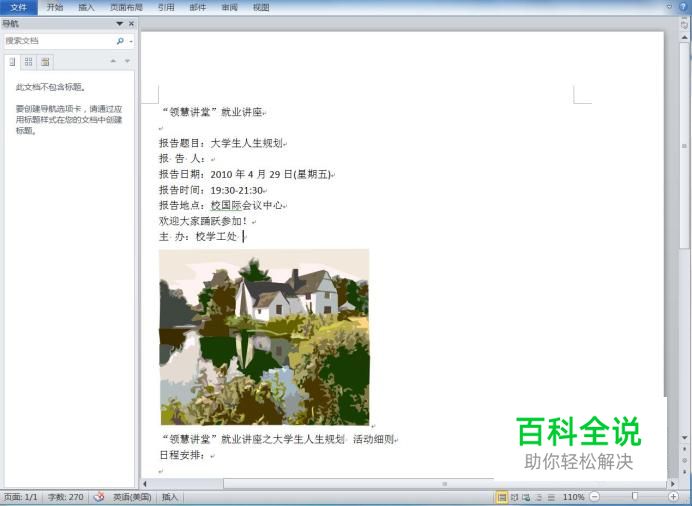Click the caption line ending with 活动细则
Image resolution: width=692 pixels, height=506 pixels.
278,439
